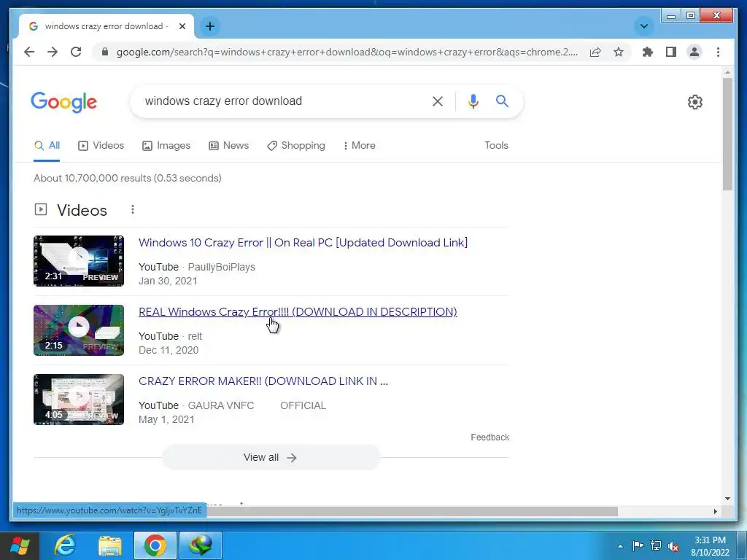Click the muted volume tray icon
Screen dimensions: 747x560
[673, 545]
